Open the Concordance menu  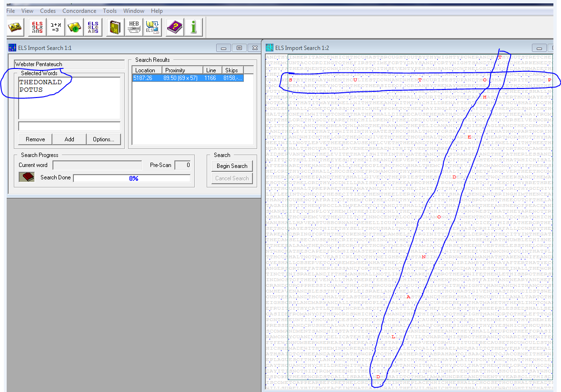point(79,11)
